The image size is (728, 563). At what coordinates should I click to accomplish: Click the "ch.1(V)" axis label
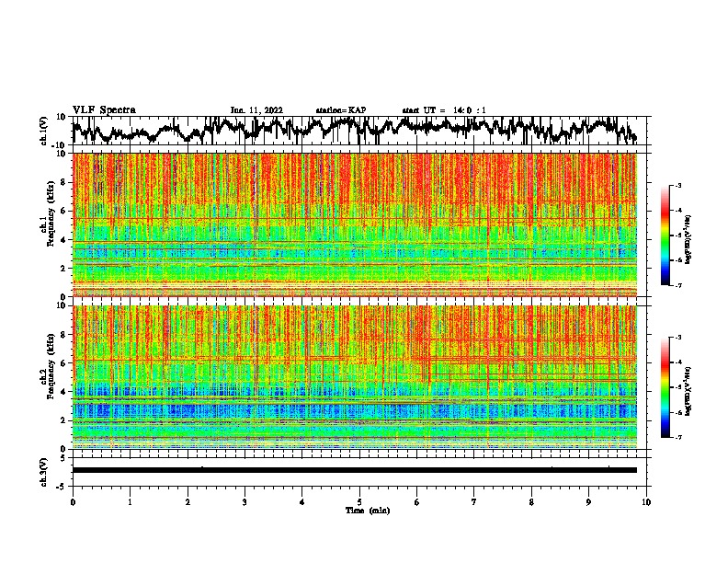[44, 131]
